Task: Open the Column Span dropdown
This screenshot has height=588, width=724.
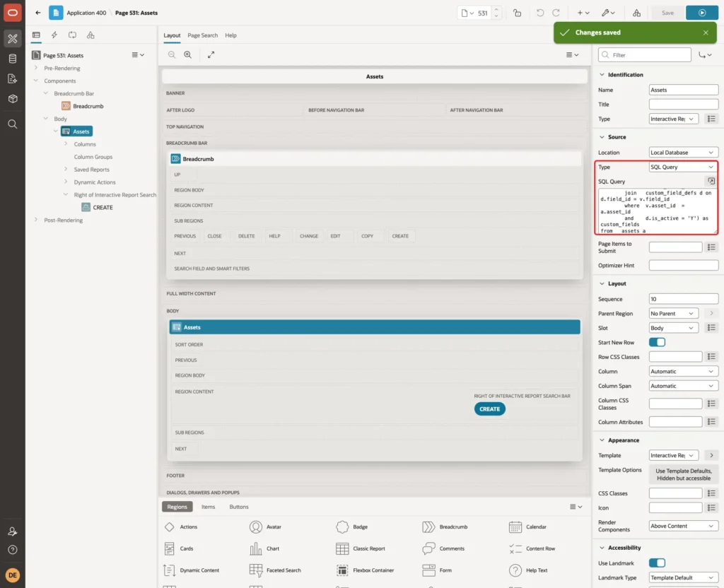Action: point(684,386)
